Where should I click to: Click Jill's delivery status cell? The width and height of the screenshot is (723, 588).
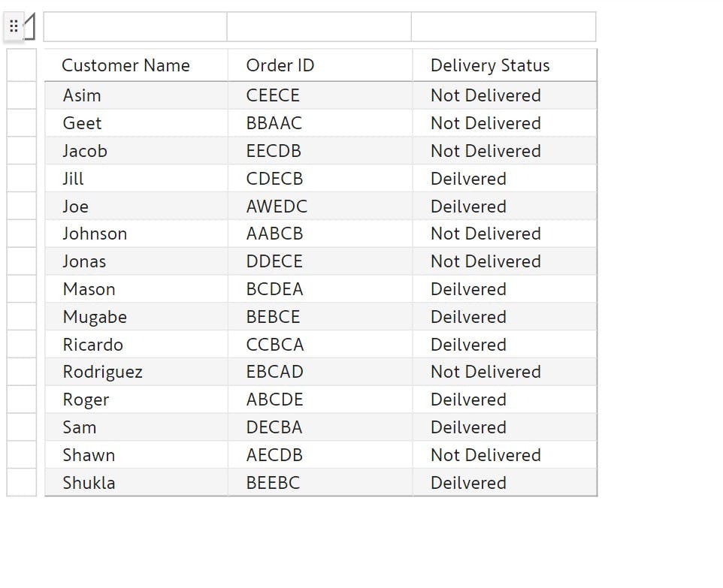pos(504,178)
